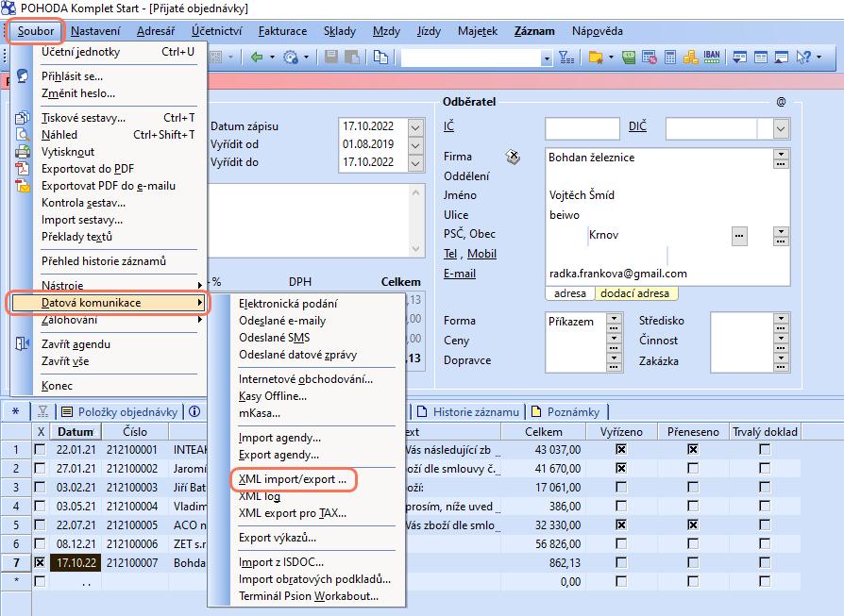Viewport: 844px width, 616px height.
Task: Open dropdown arrow beside favorites folder icon
Action: click(x=611, y=57)
